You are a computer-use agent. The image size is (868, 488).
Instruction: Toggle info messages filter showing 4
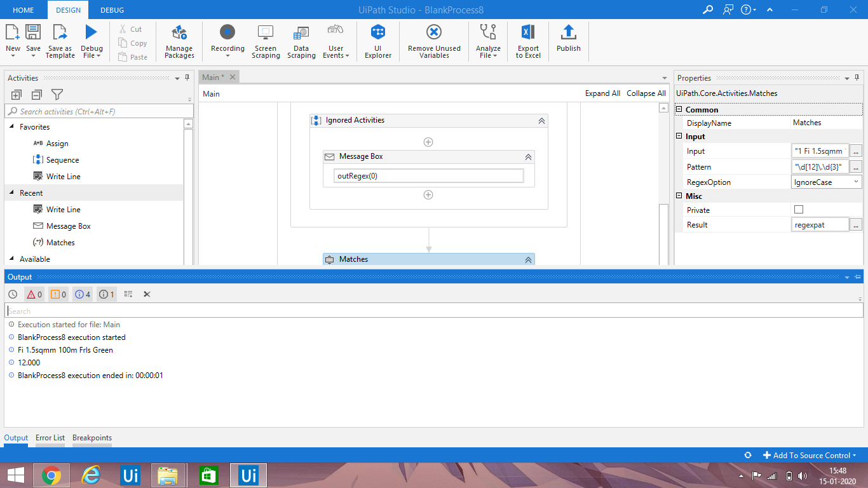83,294
